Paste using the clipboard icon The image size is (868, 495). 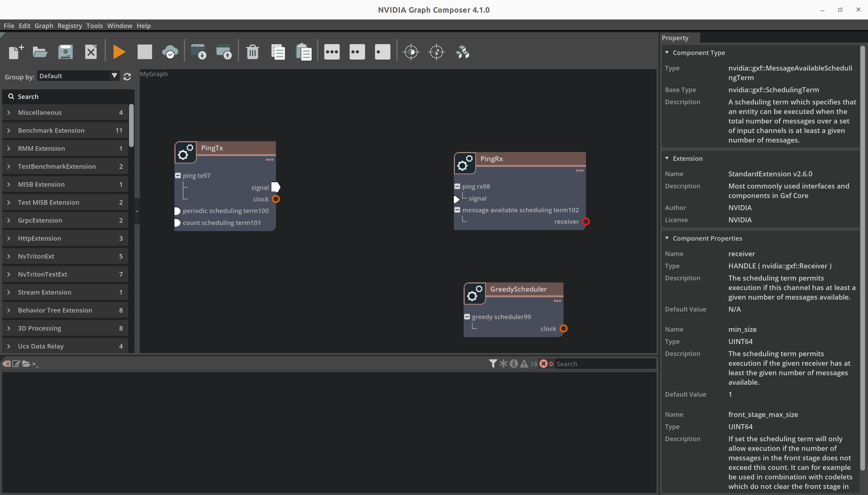tap(303, 52)
